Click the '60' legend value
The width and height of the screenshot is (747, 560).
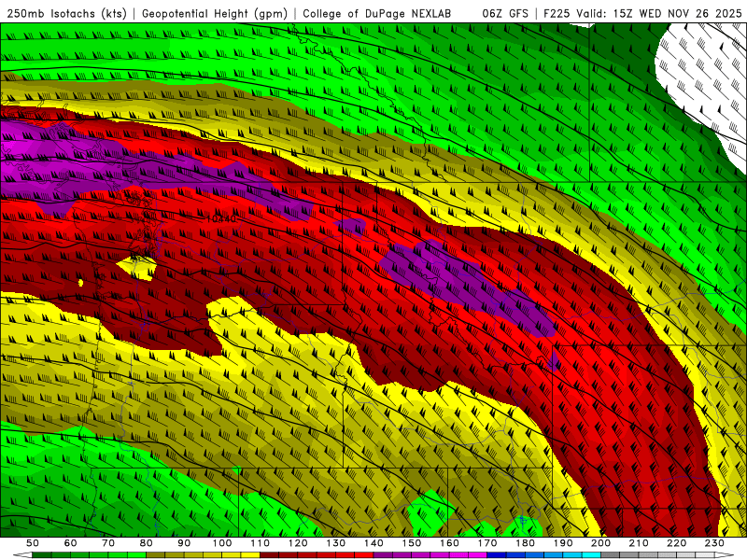(x=71, y=543)
